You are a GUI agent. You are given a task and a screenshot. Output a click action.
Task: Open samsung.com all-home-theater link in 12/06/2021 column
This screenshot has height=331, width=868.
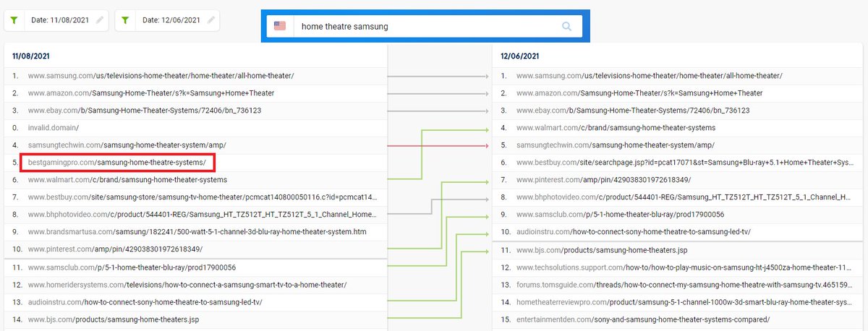pyautogui.click(x=649, y=75)
